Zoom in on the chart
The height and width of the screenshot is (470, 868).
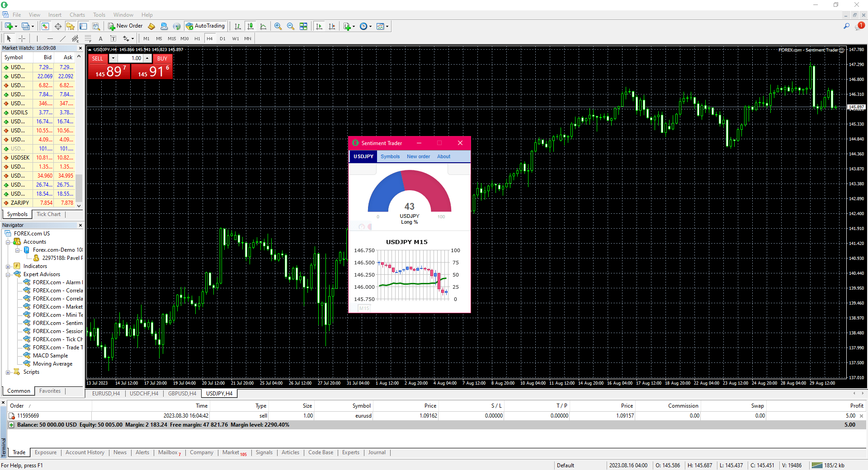(x=278, y=26)
